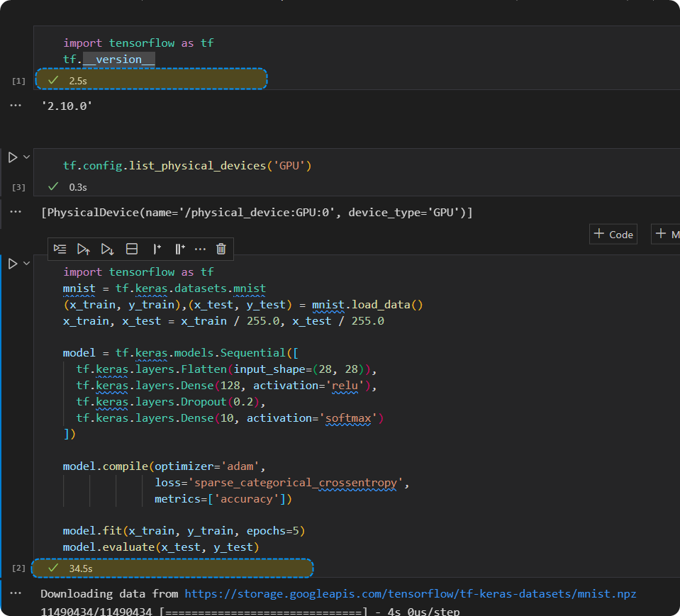Run the MNIST model training cell

click(13, 264)
